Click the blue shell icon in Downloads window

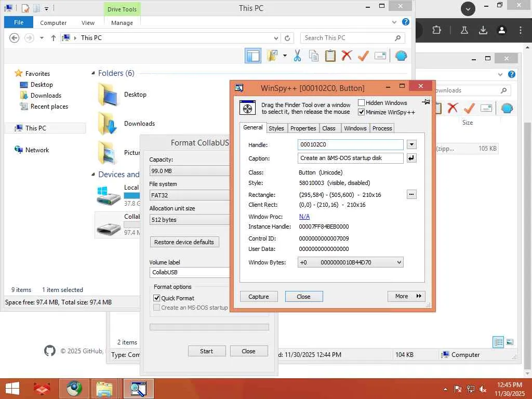click(507, 108)
